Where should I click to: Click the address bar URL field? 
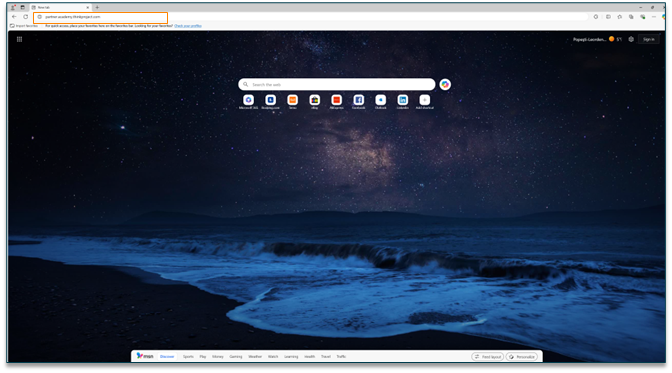[x=100, y=17]
